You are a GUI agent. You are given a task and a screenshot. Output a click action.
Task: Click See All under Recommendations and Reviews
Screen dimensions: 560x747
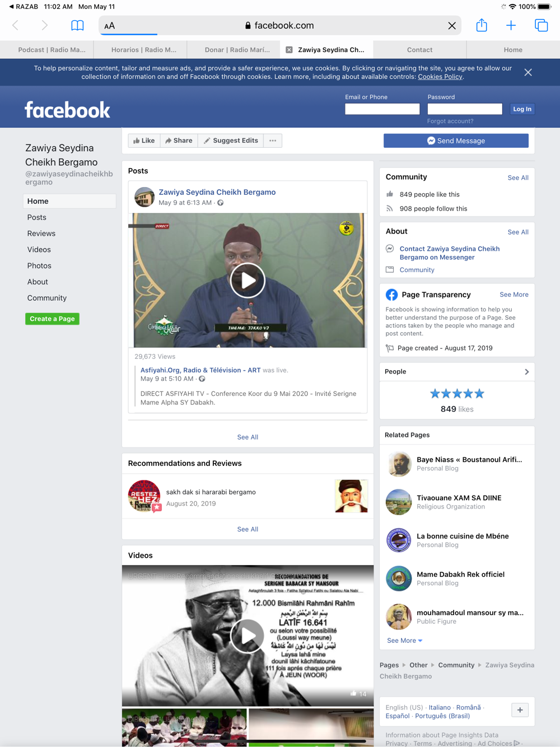pyautogui.click(x=248, y=529)
